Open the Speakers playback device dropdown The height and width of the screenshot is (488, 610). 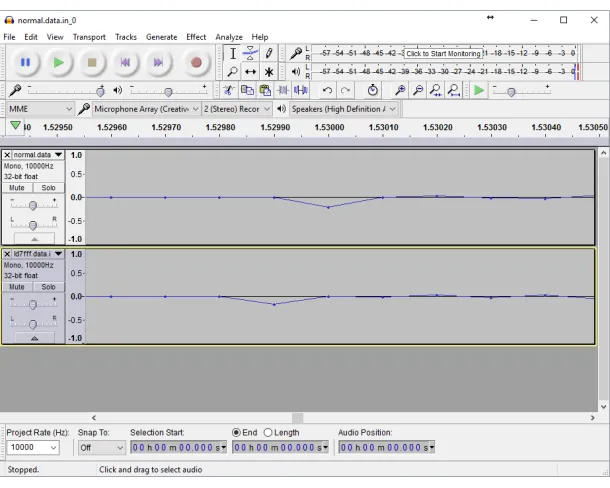tap(344, 109)
